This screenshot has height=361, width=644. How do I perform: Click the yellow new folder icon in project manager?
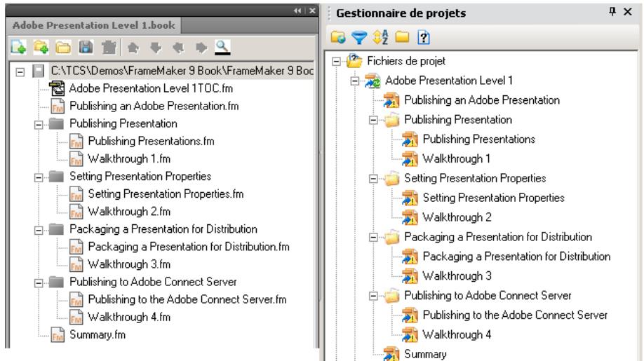[403, 37]
